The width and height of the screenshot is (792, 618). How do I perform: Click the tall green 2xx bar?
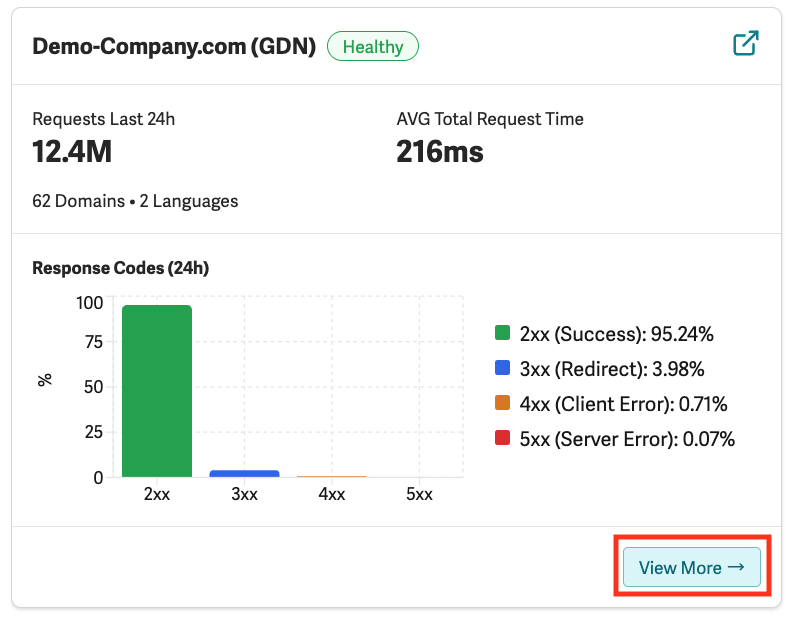coord(157,391)
